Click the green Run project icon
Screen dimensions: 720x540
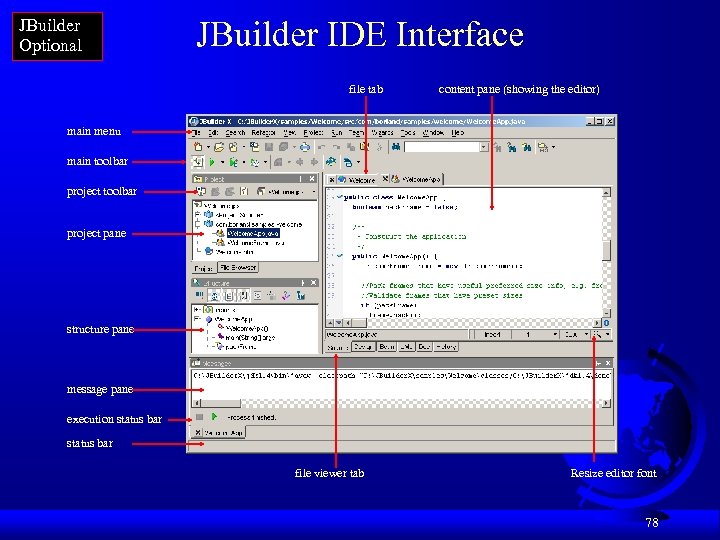pyautogui.click(x=212, y=162)
